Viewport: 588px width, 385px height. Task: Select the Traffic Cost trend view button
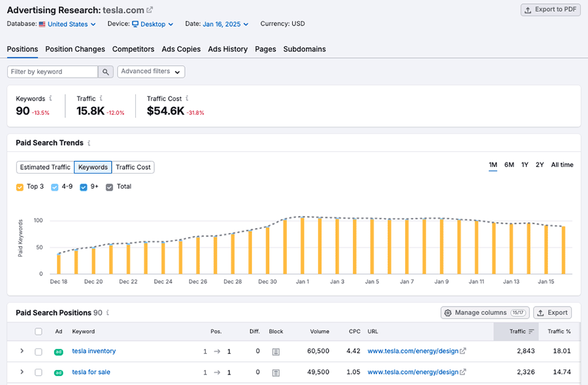tap(133, 167)
